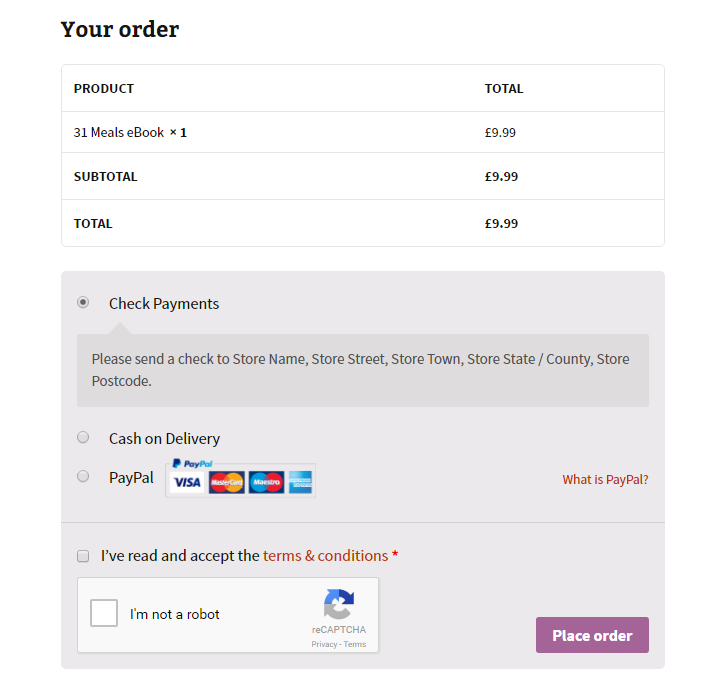The height and width of the screenshot is (694, 723).
Task: Click the Visa card icon
Action: tap(187, 482)
